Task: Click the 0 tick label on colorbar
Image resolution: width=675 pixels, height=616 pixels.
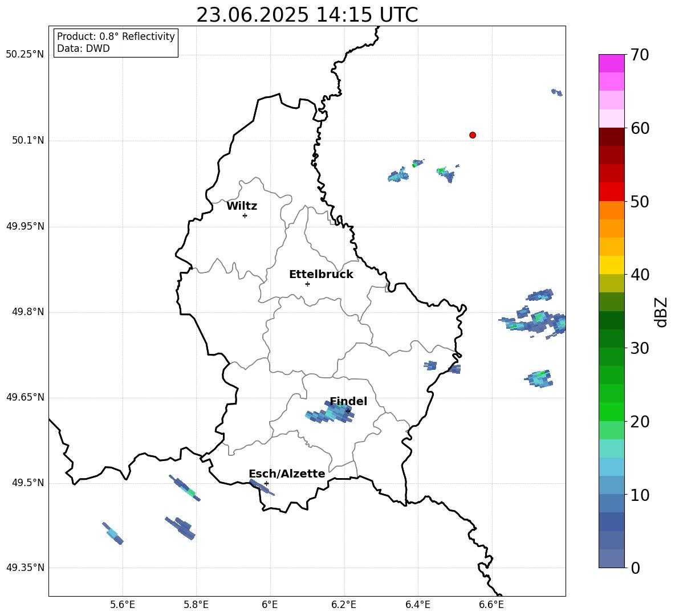Action: point(636,568)
